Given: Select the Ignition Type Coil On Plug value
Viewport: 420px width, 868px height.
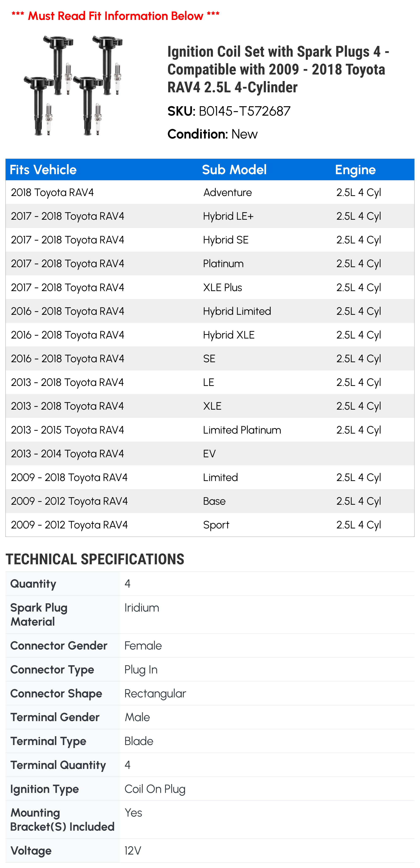Looking at the screenshot, I should click(155, 789).
